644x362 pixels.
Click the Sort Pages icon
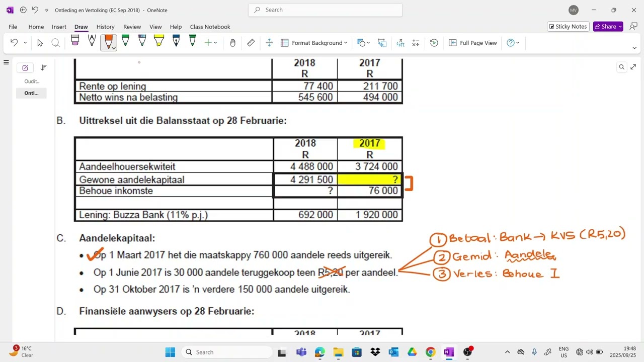pos(44,67)
